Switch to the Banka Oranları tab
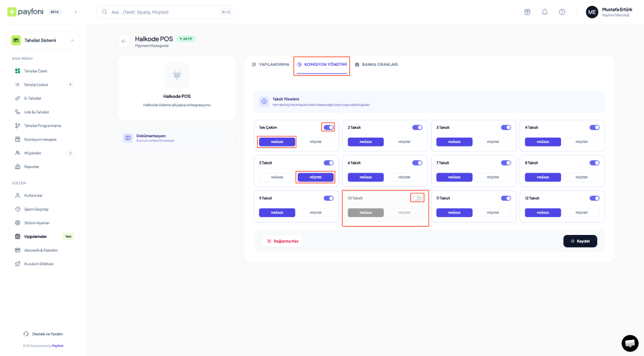The height and width of the screenshot is (356, 644). (376, 64)
